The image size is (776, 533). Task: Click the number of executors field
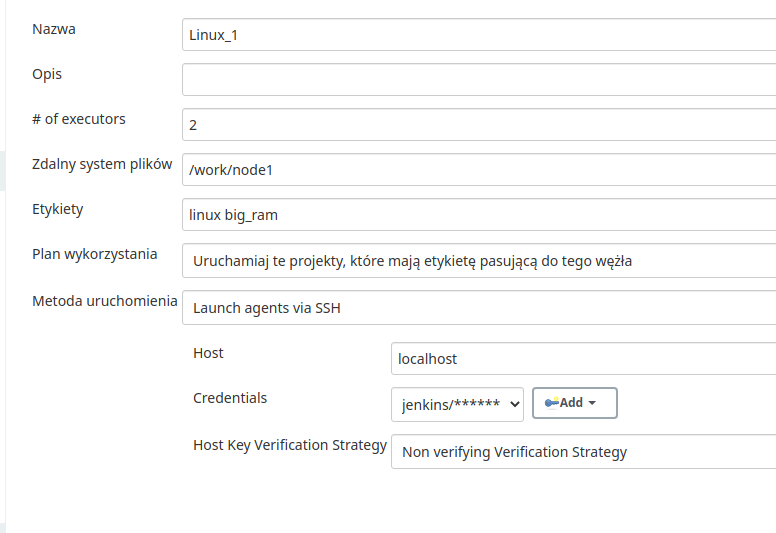tap(479, 124)
